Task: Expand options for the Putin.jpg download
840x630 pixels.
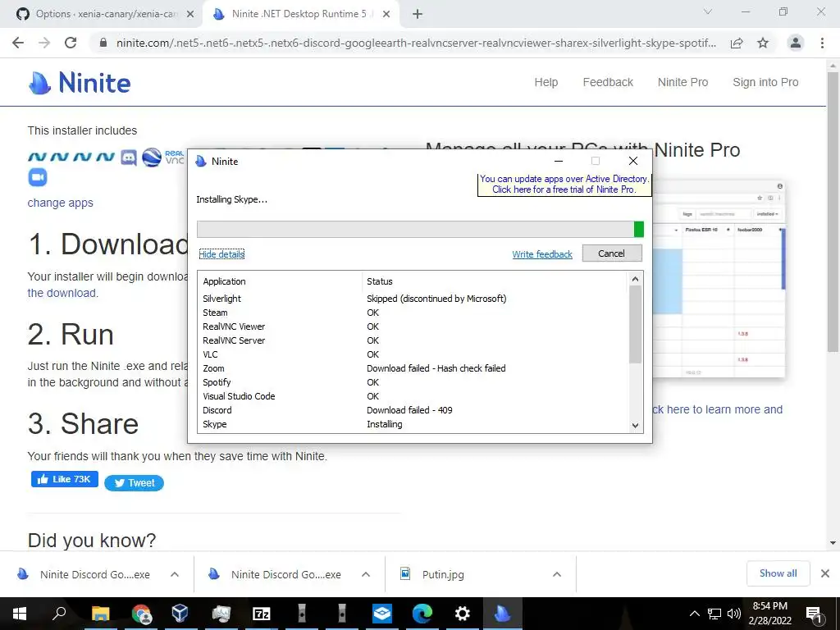Action: pyautogui.click(x=557, y=574)
